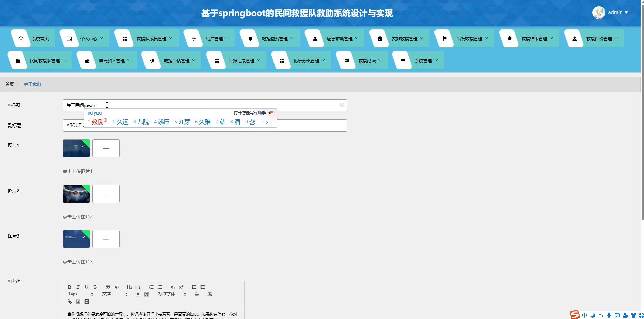Pick the text color option
This screenshot has height=319, width=644.
click(138, 294)
